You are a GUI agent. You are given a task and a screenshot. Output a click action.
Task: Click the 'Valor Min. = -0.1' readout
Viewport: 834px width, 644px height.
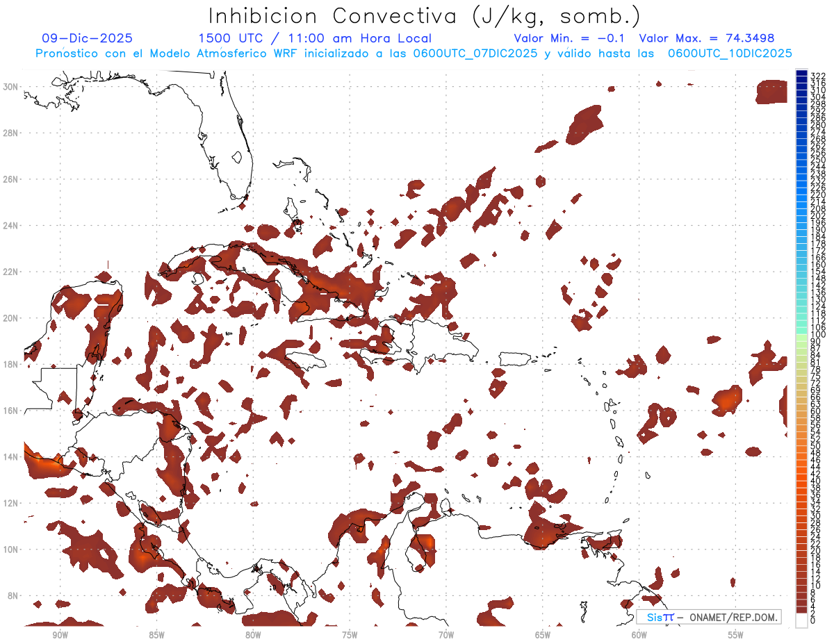pos(569,39)
